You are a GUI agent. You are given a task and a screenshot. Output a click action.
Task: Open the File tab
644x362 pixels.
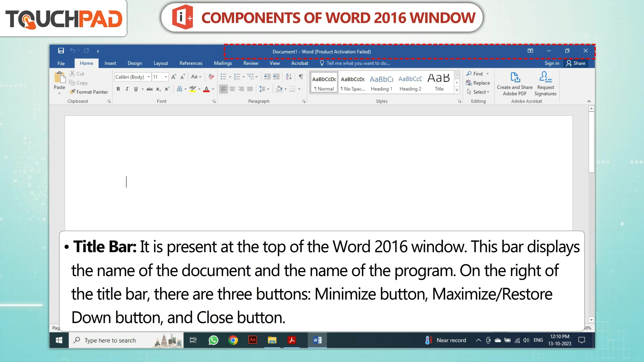click(61, 63)
